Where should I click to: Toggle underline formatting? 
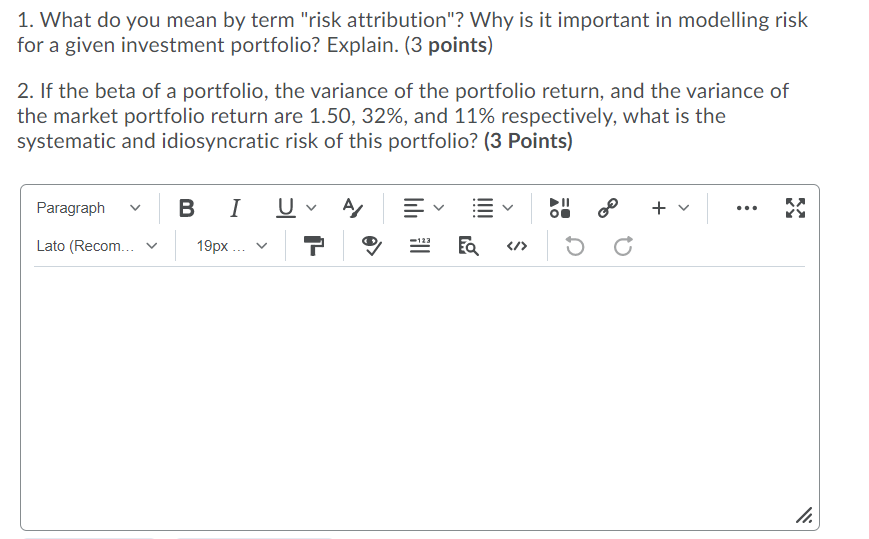[285, 208]
